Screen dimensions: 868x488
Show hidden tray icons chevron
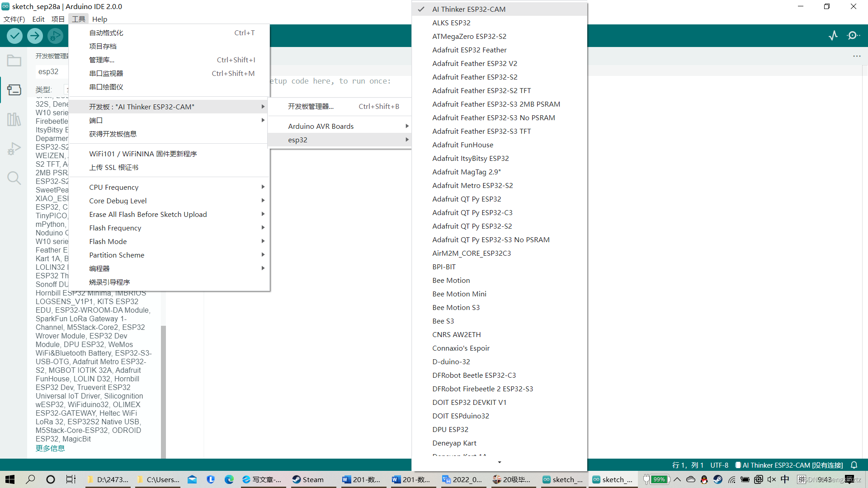click(677, 479)
